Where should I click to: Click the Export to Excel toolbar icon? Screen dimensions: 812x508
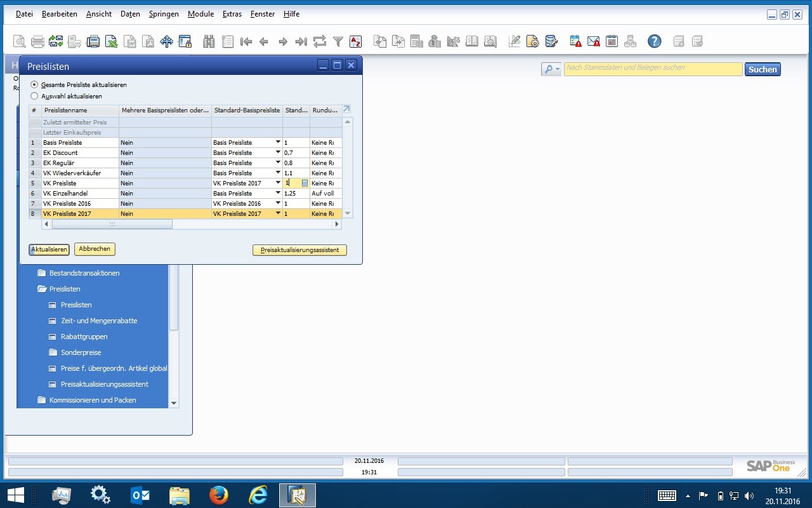(x=112, y=42)
